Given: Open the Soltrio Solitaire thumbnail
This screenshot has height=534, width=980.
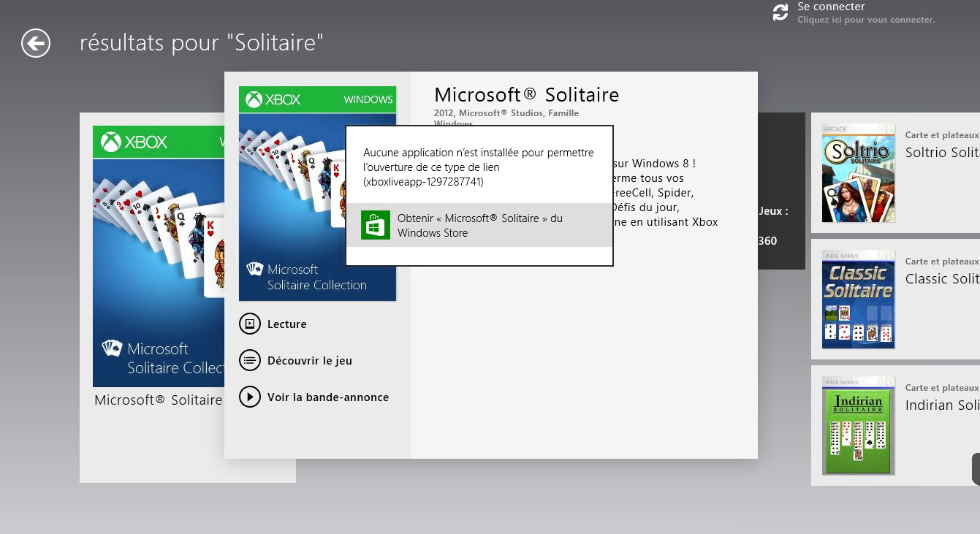Looking at the screenshot, I should pyautogui.click(x=858, y=173).
